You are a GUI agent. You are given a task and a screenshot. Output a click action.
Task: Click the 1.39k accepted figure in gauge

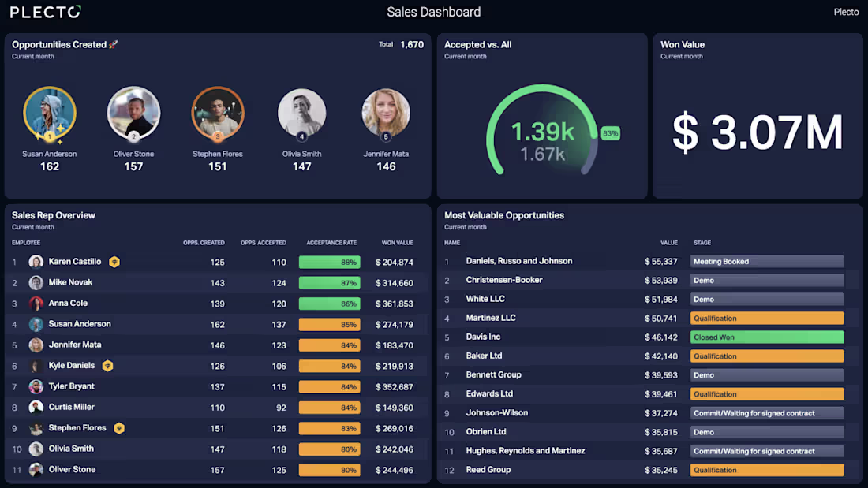click(543, 132)
